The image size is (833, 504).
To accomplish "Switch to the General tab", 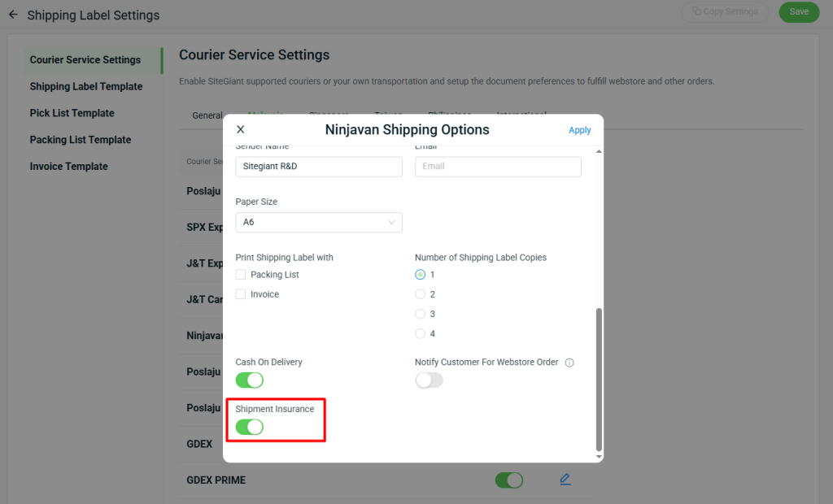I will coord(207,115).
